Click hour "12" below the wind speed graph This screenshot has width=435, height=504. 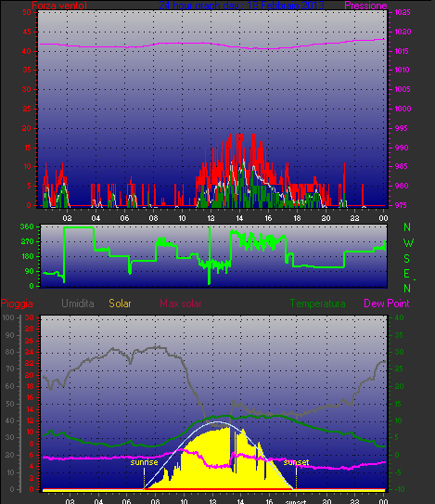(211, 218)
